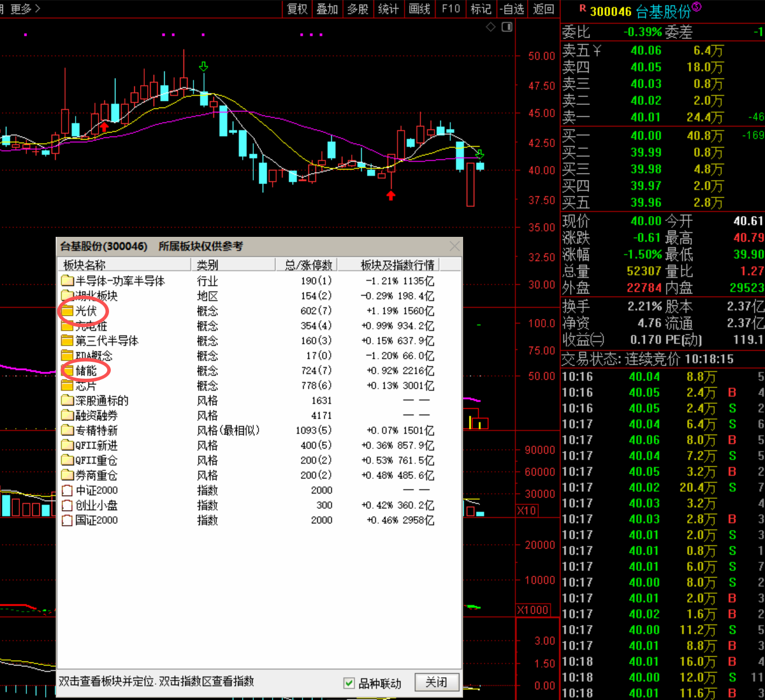765x700 pixels.
Task: Click the 台基股份 stock name title
Action: click(663, 11)
